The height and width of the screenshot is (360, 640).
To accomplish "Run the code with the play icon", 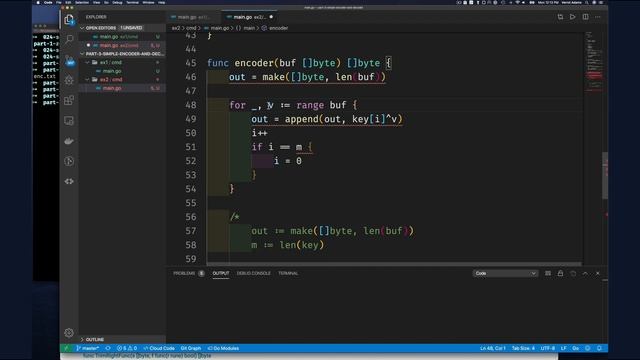I will pyautogui.click(x=573, y=17).
